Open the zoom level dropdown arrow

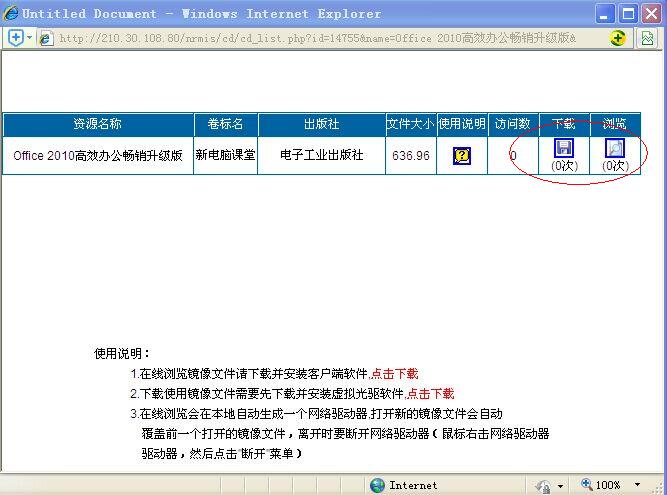pos(634,485)
